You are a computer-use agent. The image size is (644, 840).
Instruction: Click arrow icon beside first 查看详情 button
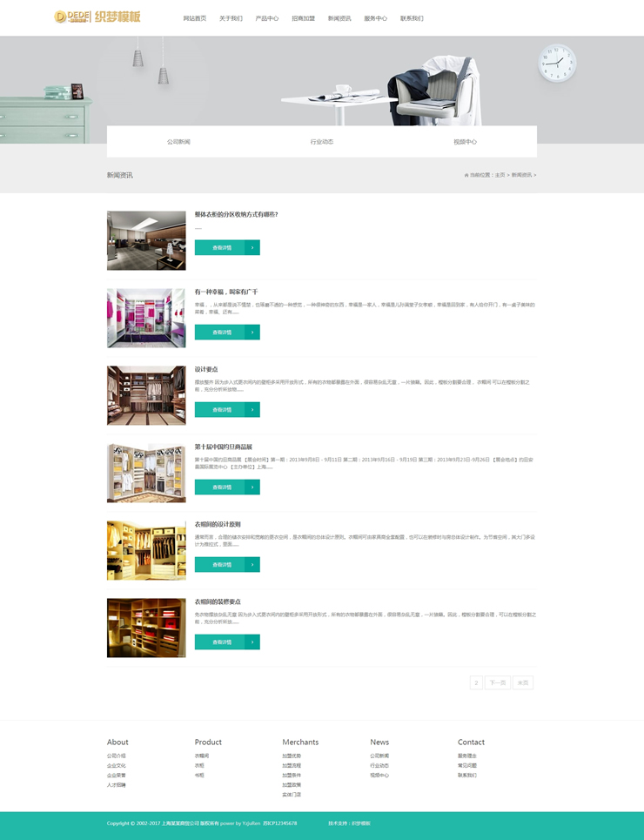tap(252, 247)
